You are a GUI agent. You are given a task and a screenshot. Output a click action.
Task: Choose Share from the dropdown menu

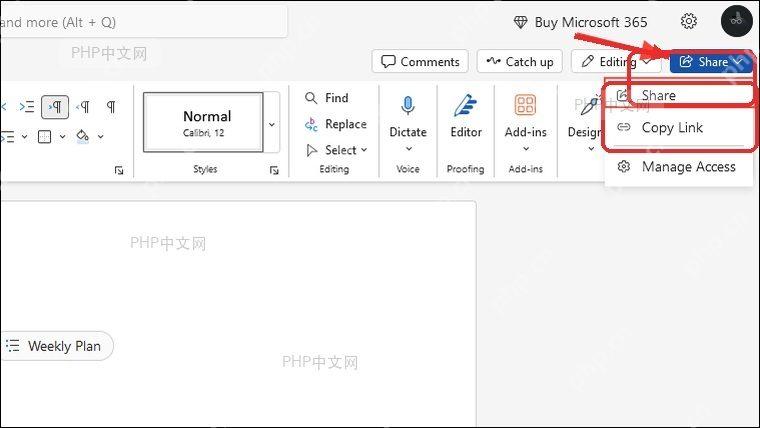[x=679, y=95]
